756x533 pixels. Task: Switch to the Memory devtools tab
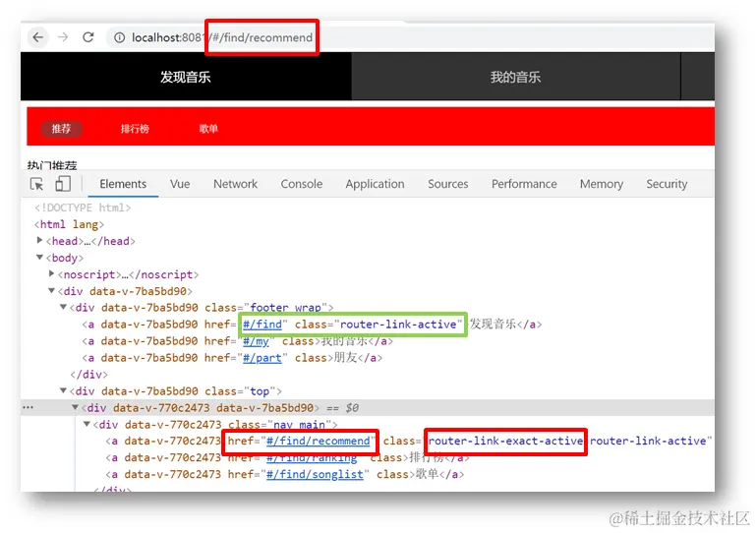602,184
